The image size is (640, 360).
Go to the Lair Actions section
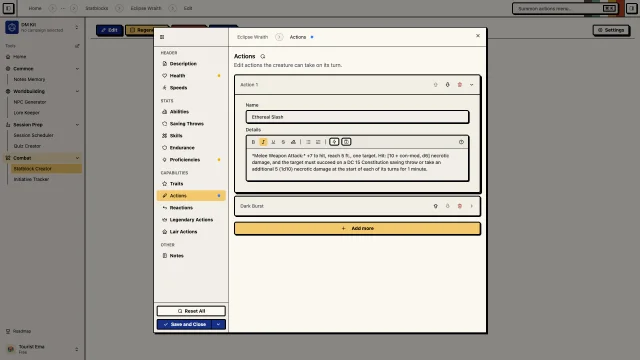191,231
